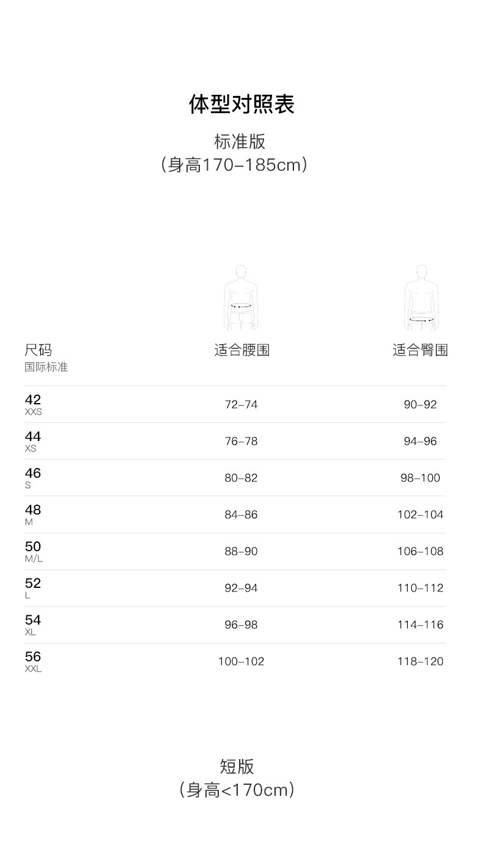Click the waist measurement body figure icon
483x868 pixels.
coord(241,298)
